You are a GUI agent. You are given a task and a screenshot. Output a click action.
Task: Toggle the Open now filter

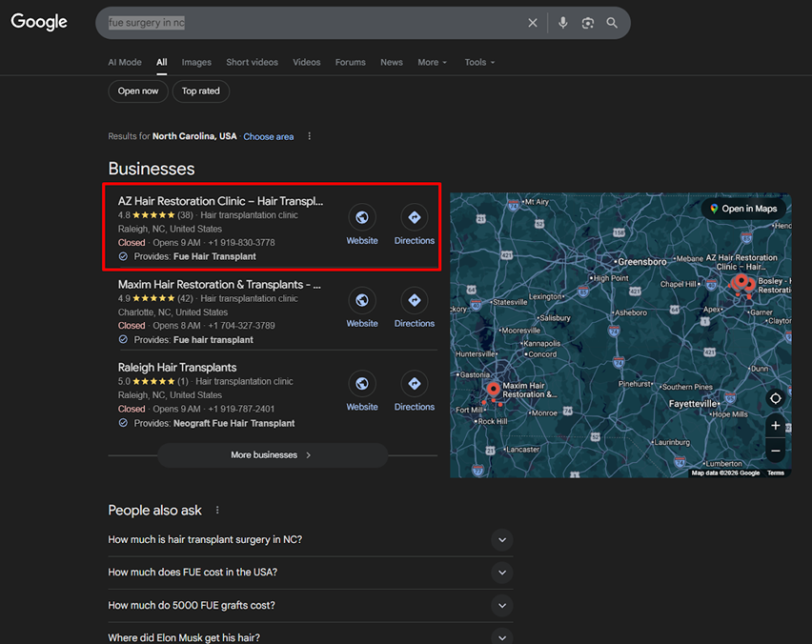[x=138, y=91]
